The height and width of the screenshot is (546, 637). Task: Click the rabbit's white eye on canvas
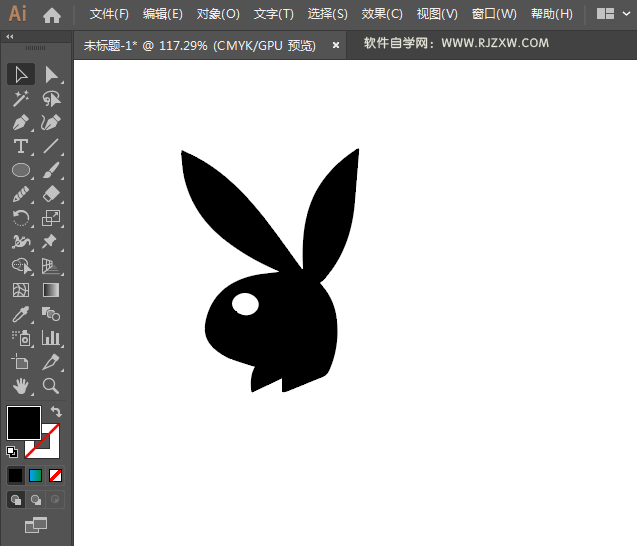(x=244, y=304)
